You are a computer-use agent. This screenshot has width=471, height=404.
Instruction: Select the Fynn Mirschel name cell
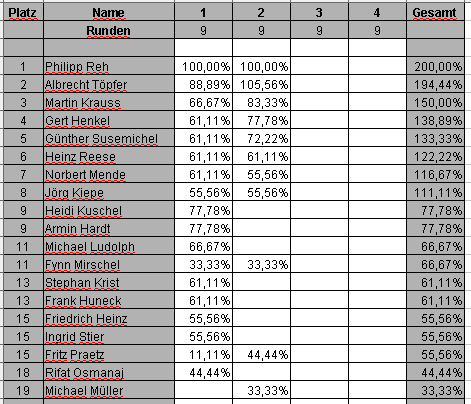coord(109,264)
